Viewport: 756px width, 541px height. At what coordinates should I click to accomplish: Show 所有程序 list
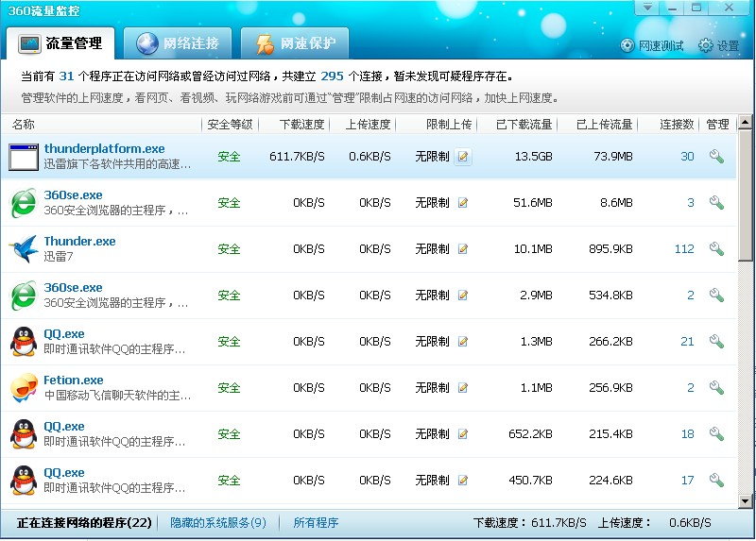coord(316,523)
